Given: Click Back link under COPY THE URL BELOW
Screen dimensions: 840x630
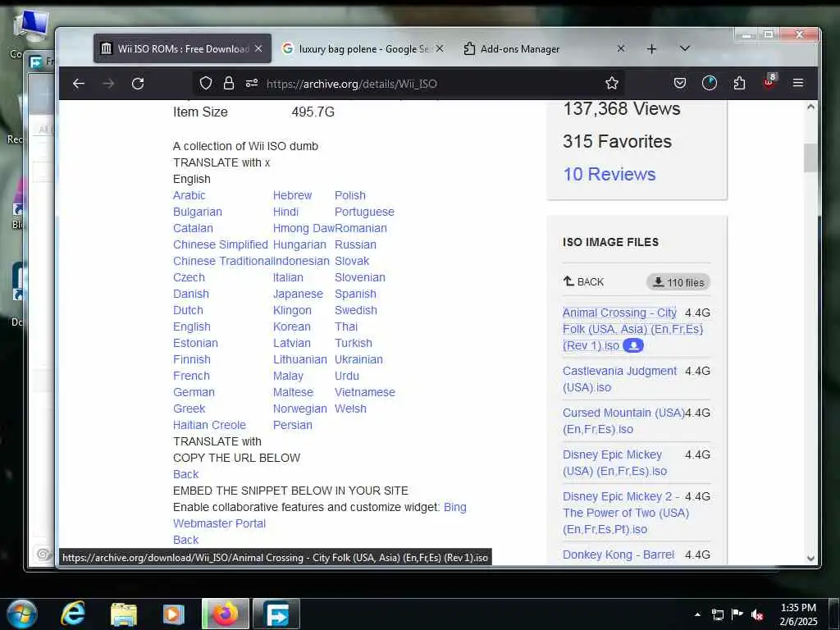Looking at the screenshot, I should coord(185,474).
